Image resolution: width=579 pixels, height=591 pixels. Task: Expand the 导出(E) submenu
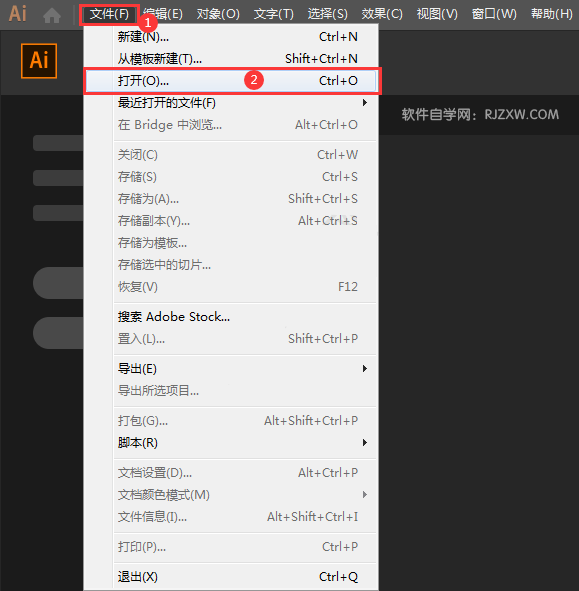tap(231, 369)
